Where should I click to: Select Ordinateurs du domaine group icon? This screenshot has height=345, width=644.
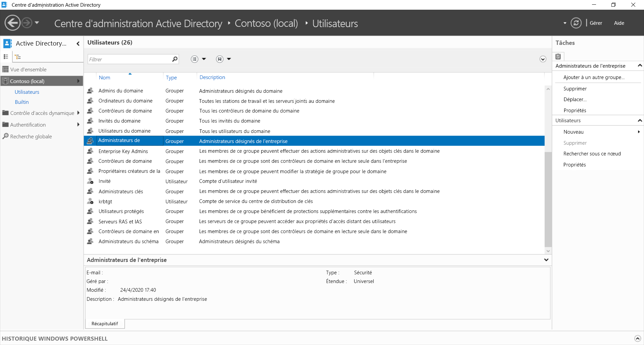click(x=90, y=101)
